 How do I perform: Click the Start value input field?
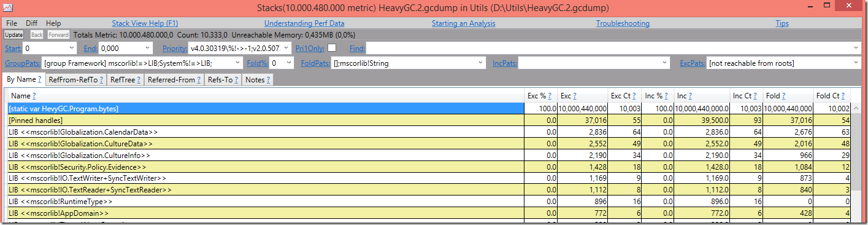(46, 48)
